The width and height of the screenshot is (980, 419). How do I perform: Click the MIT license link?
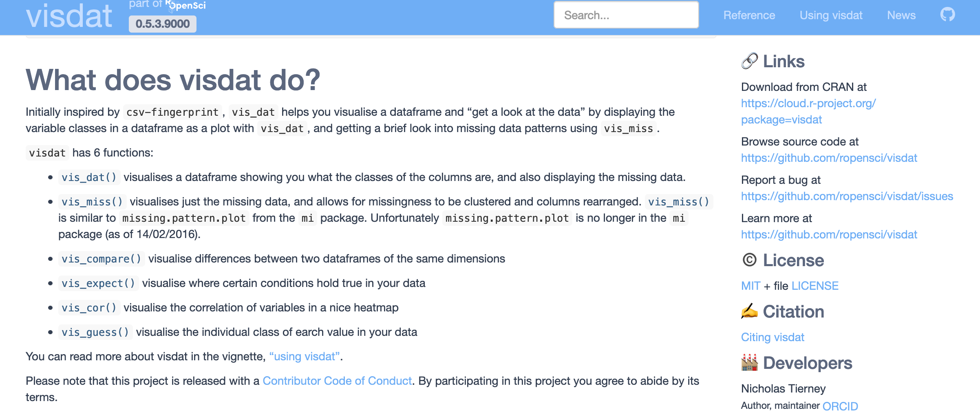(x=750, y=286)
